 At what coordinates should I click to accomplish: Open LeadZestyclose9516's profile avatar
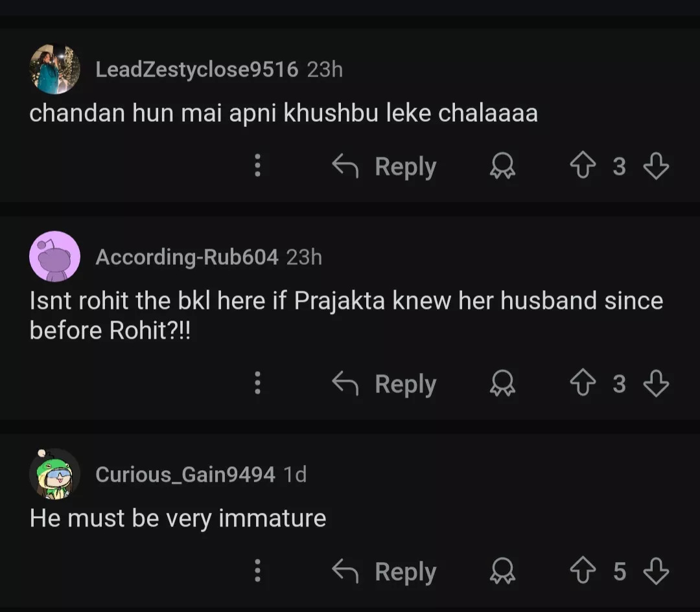pos(55,69)
